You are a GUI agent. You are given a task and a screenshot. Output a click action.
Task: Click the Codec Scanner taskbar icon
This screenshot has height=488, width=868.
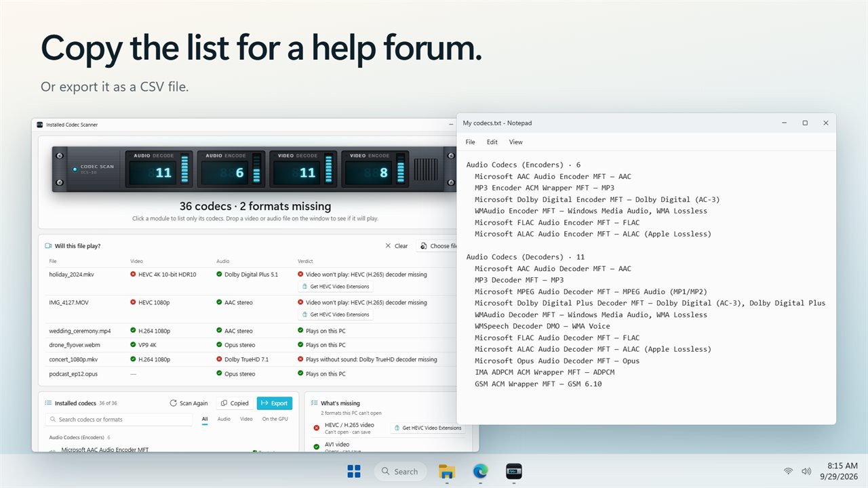tap(514, 471)
